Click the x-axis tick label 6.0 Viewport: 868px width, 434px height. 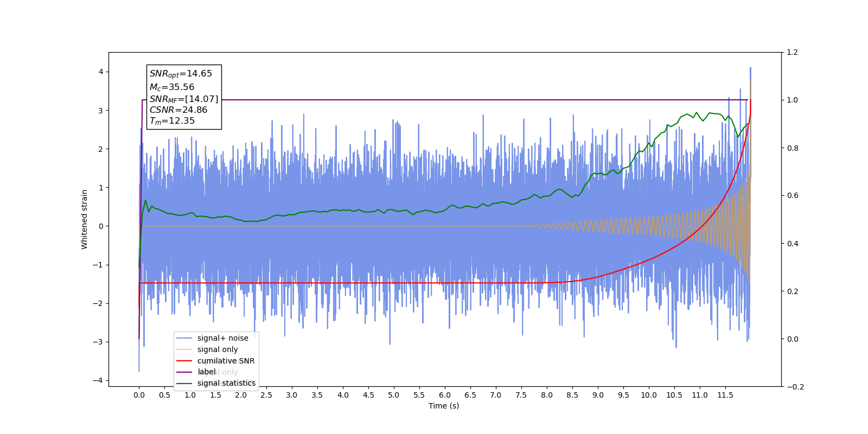click(445, 395)
